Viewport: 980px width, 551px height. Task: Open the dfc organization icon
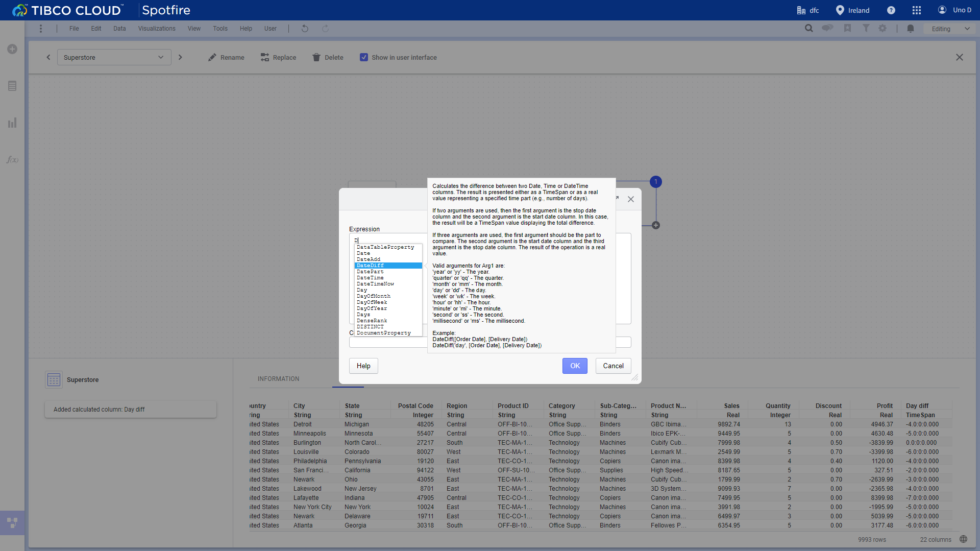801,10
